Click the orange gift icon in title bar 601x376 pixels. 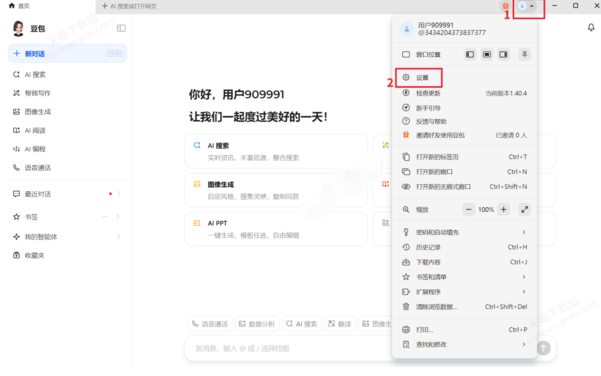point(506,6)
